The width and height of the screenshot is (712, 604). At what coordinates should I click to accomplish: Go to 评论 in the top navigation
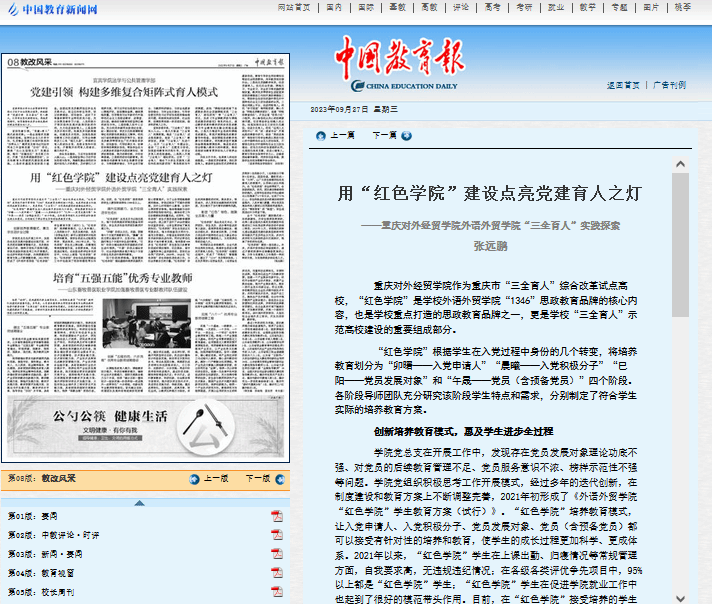tap(460, 7)
